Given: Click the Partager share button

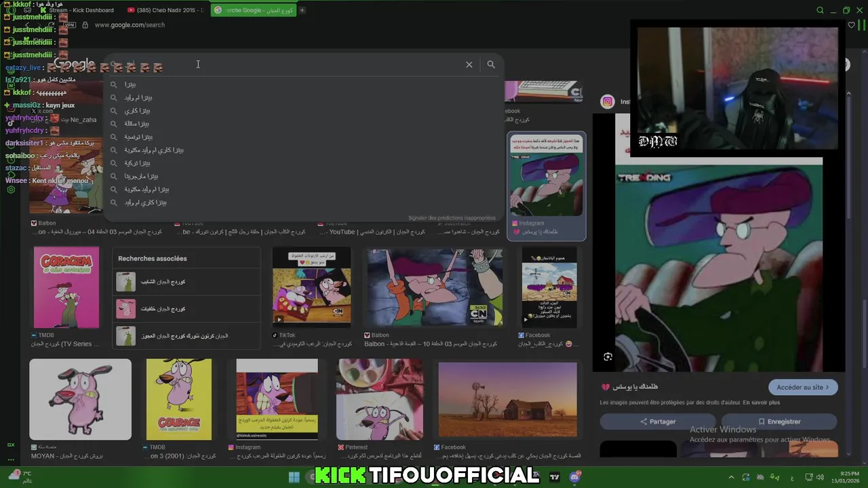Looking at the screenshot, I should [657, 422].
